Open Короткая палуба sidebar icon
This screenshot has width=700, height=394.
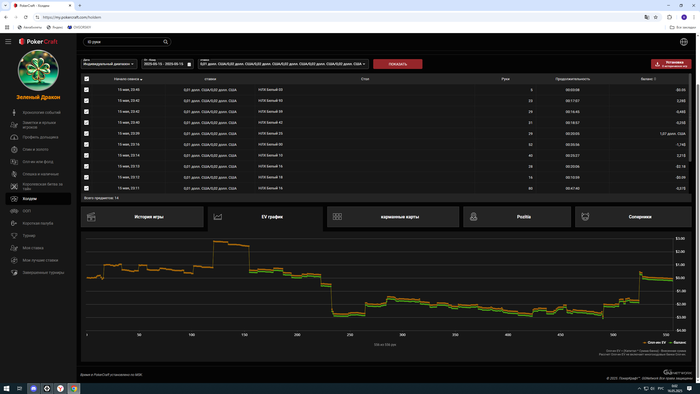pyautogui.click(x=14, y=223)
